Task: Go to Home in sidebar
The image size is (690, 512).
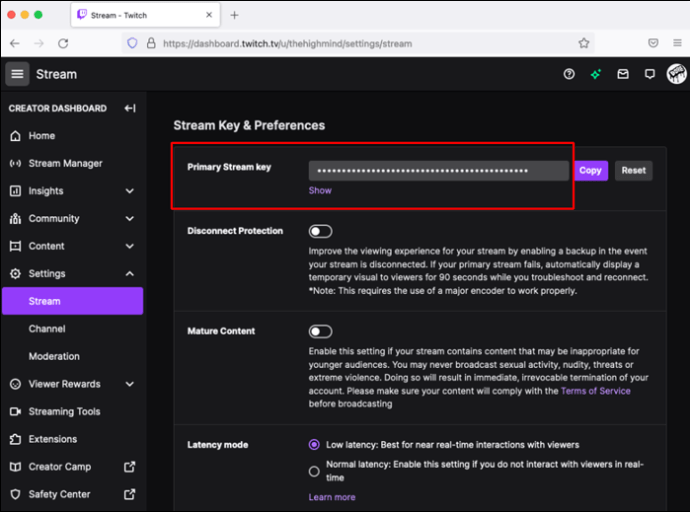Action: tap(42, 136)
